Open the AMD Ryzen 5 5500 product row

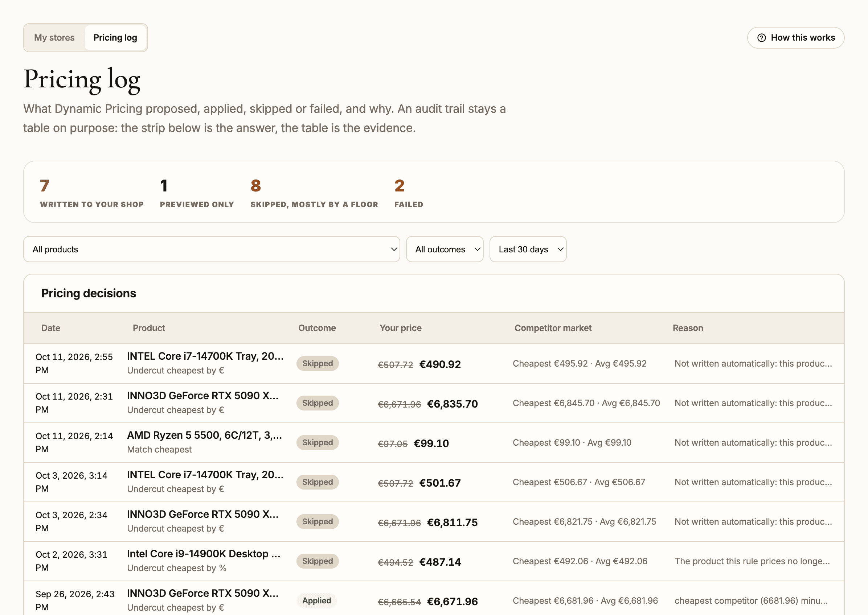pyautogui.click(x=434, y=443)
